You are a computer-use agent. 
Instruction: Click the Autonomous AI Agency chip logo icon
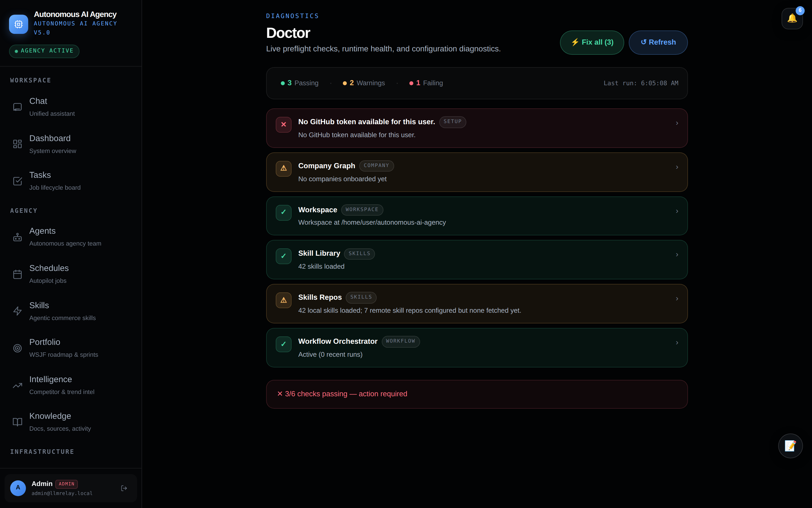point(18,24)
